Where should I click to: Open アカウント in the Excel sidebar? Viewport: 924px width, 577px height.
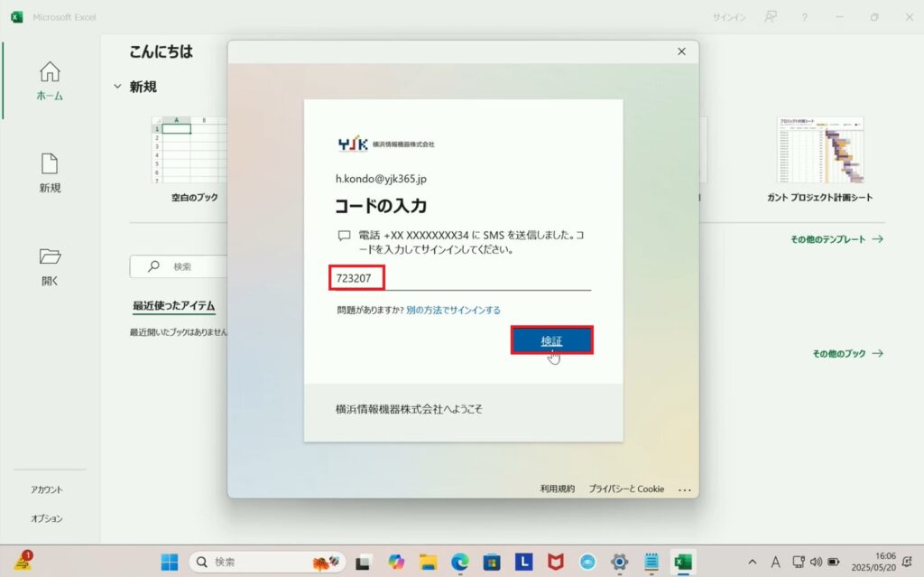[x=47, y=489]
